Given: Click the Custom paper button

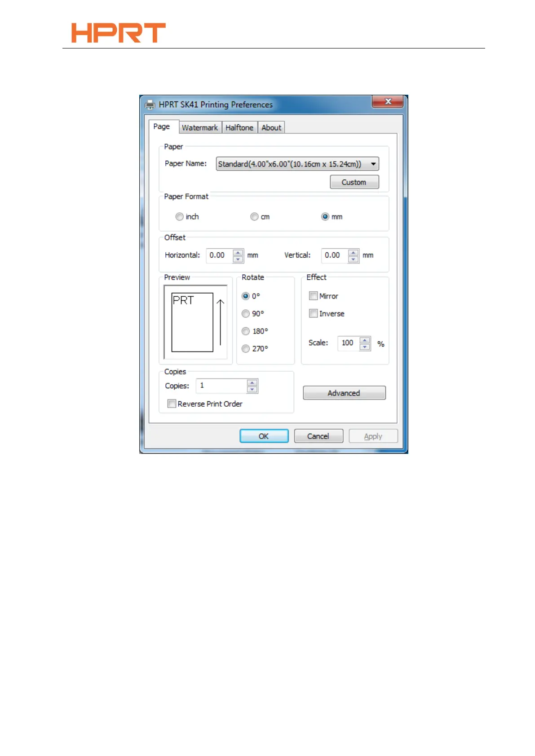Looking at the screenshot, I should [354, 182].
